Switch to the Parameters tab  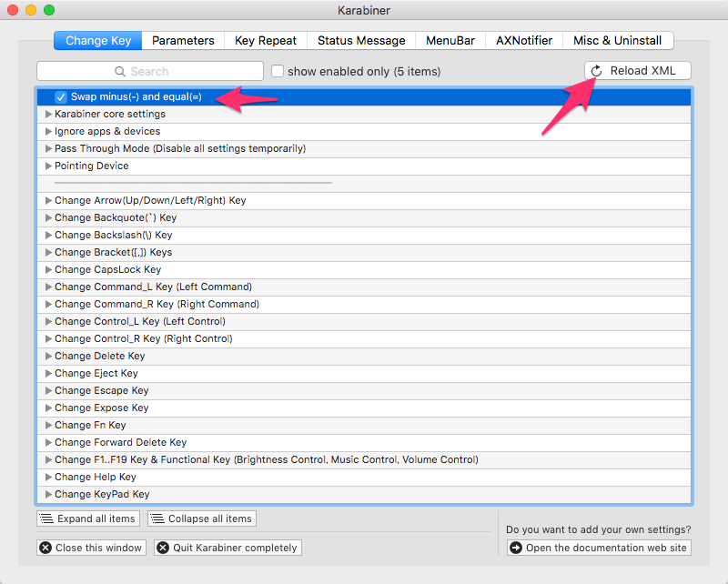click(x=183, y=41)
